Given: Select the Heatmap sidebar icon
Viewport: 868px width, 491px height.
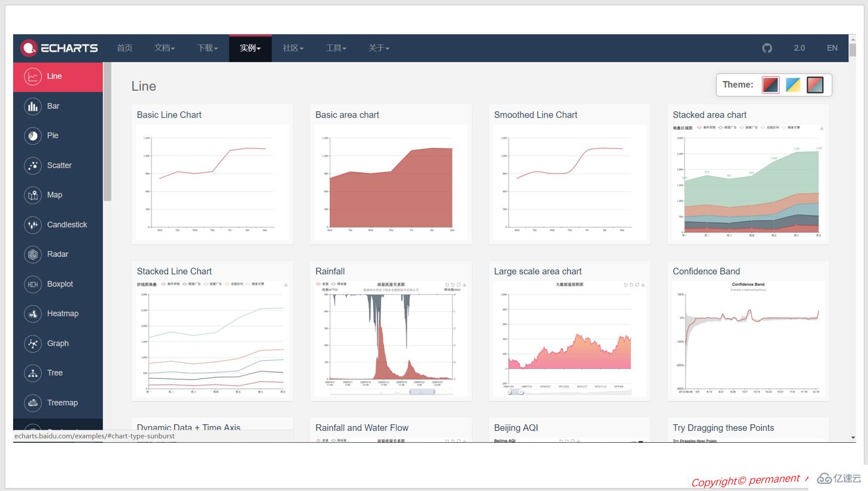Looking at the screenshot, I should pyautogui.click(x=33, y=313).
